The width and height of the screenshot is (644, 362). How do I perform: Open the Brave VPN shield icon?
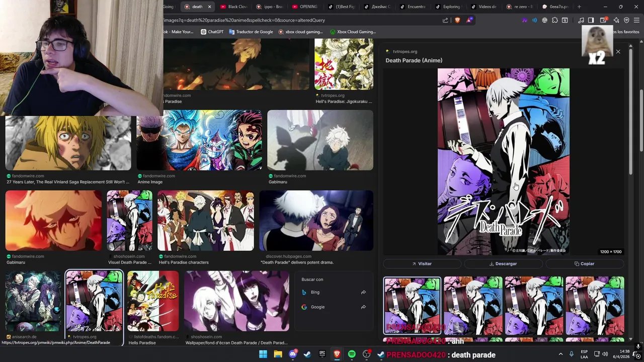coord(626,20)
